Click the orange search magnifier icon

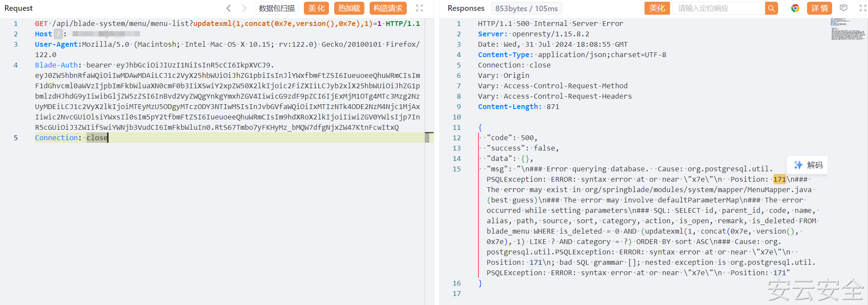pos(771,8)
